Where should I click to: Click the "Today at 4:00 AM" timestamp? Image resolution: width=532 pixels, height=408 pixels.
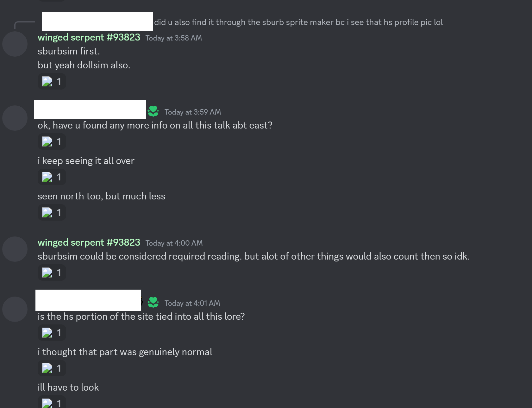click(x=174, y=243)
